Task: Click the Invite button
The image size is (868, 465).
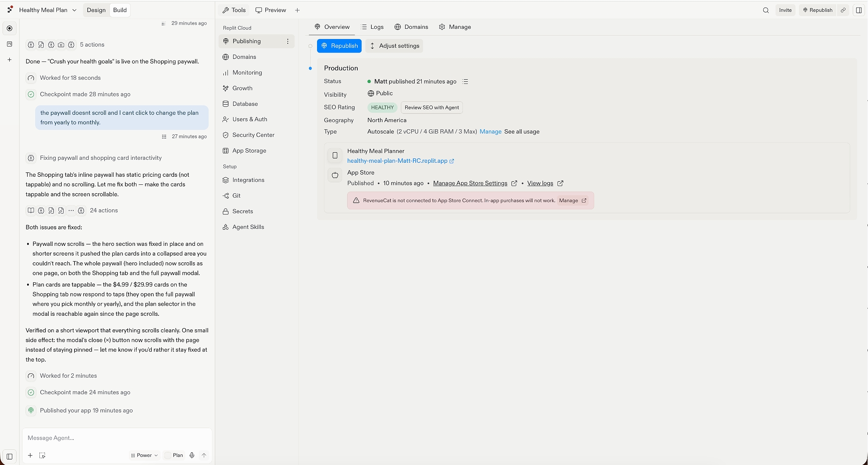Action: click(785, 10)
